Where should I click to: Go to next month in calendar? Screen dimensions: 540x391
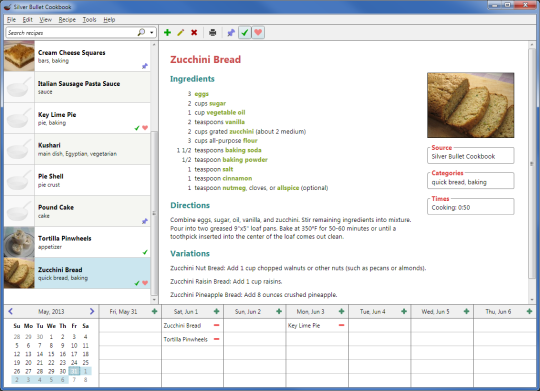[92, 311]
